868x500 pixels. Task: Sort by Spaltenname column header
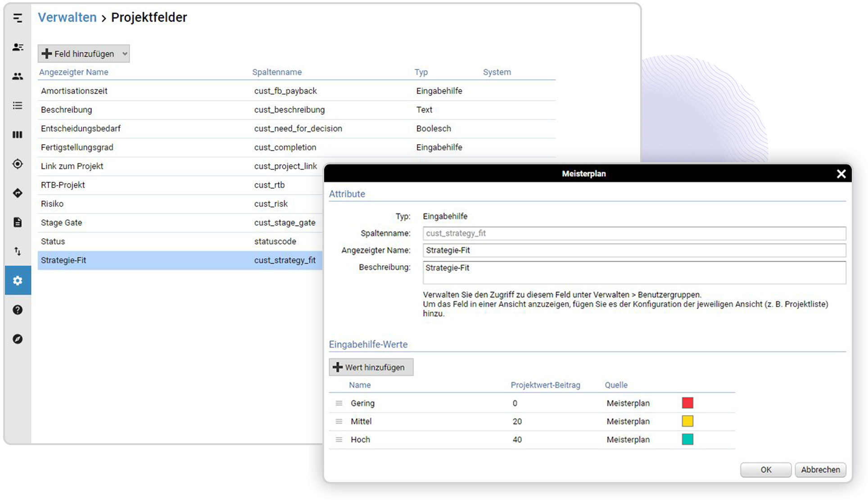[x=277, y=72]
